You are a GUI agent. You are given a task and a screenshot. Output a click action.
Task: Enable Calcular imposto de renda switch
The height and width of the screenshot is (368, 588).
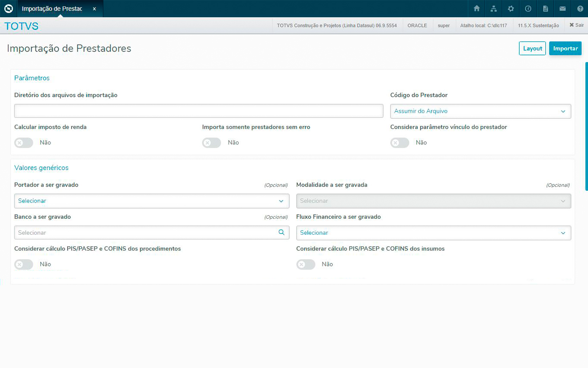pos(24,143)
